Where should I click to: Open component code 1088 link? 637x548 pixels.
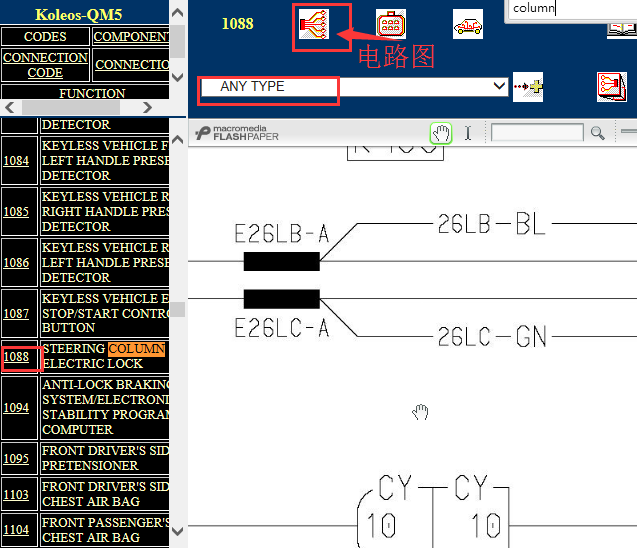click(16, 357)
